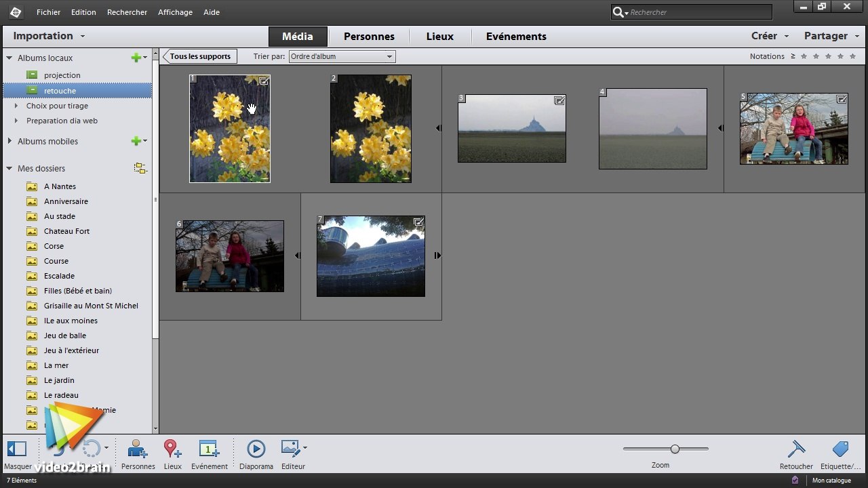Open the Chateau Fort folder
868x488 pixels.
point(66,231)
